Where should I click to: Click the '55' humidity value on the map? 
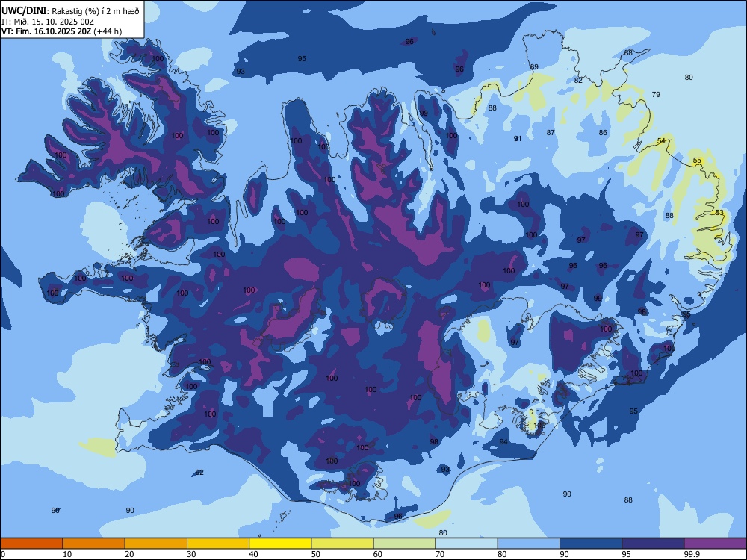click(x=697, y=161)
